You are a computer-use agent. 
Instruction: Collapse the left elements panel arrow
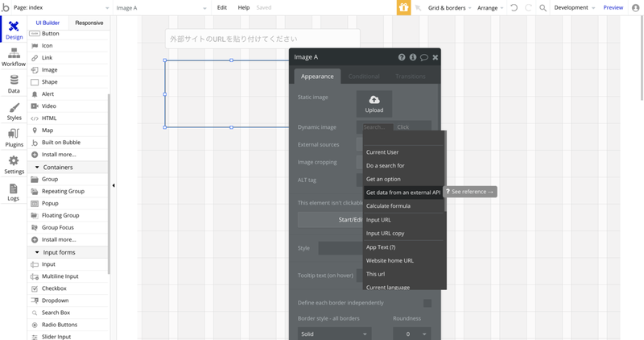[x=114, y=185]
